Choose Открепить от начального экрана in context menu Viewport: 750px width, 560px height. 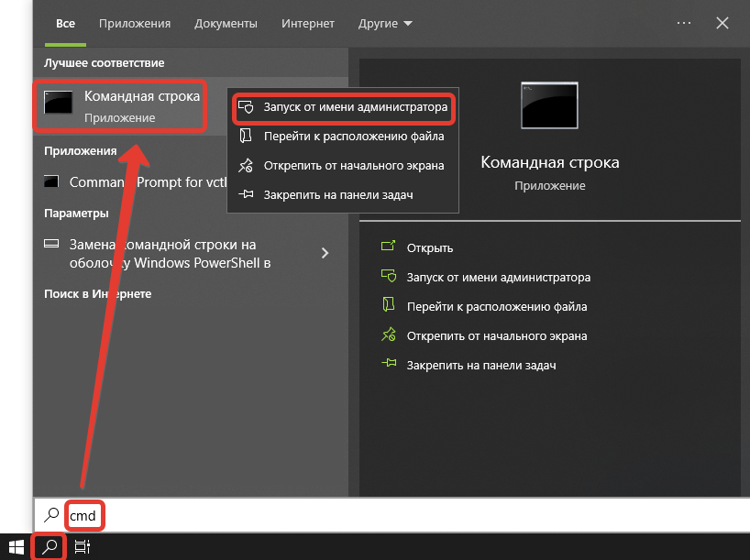[343, 166]
